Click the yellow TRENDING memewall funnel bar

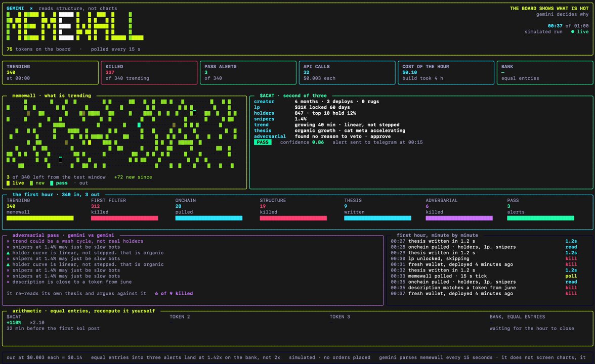(40, 218)
